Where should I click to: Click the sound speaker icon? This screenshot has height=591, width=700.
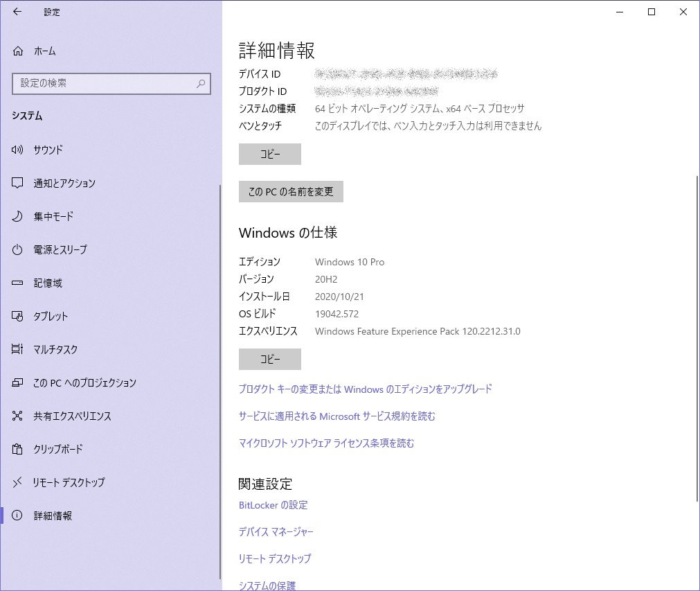pyautogui.click(x=17, y=150)
